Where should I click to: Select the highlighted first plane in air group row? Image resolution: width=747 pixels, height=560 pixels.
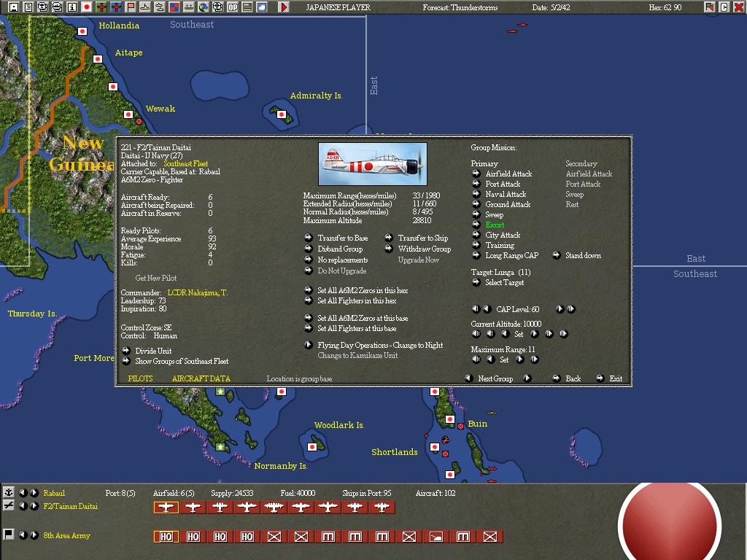point(166,507)
